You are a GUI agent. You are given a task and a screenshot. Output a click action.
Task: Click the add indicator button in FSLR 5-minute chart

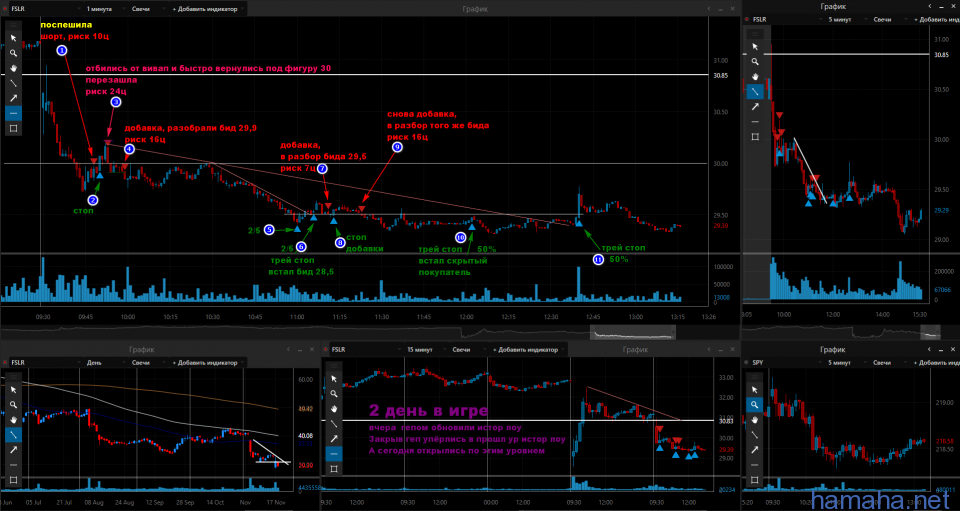(x=936, y=20)
